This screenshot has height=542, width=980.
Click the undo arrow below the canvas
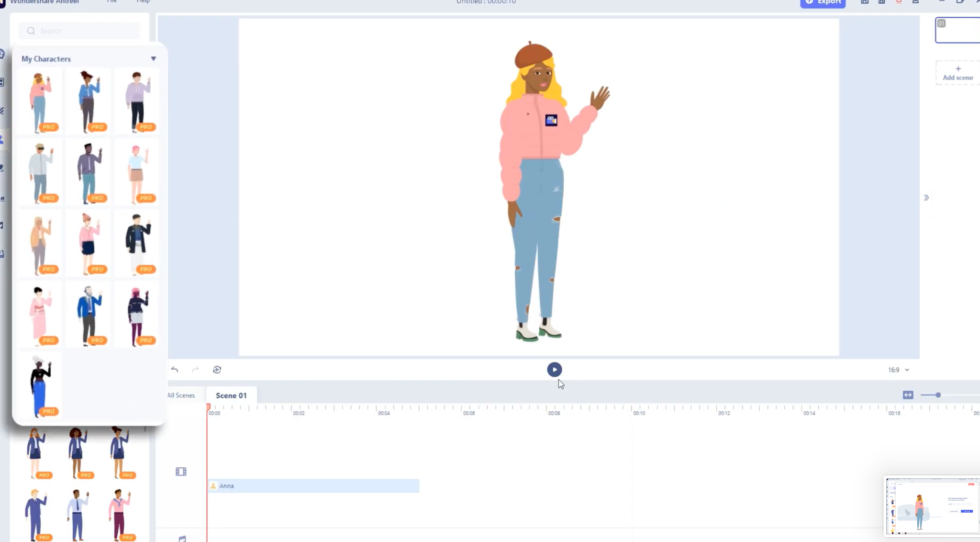point(175,370)
